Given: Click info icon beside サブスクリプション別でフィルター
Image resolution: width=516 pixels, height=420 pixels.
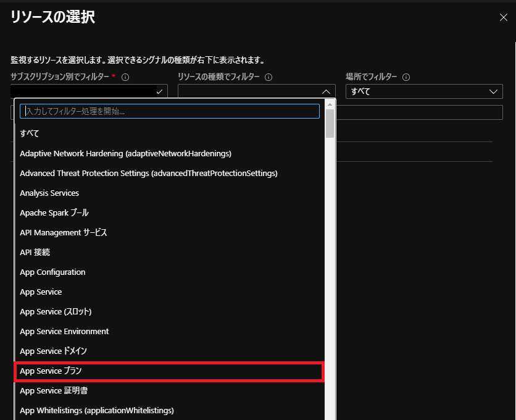Looking at the screenshot, I should coord(125,77).
